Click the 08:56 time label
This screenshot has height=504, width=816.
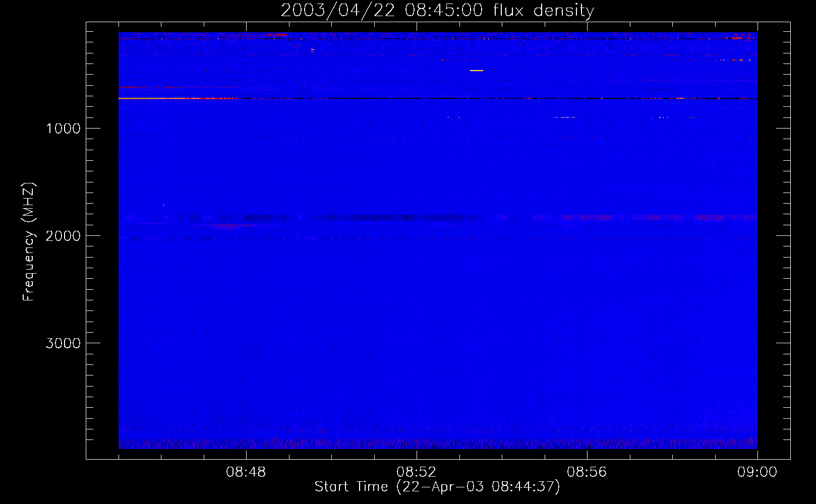pos(587,472)
